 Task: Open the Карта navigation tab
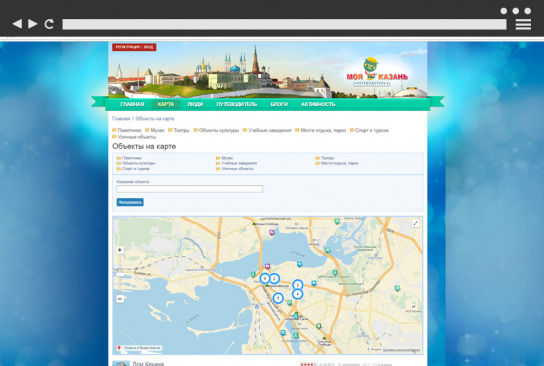(x=166, y=104)
